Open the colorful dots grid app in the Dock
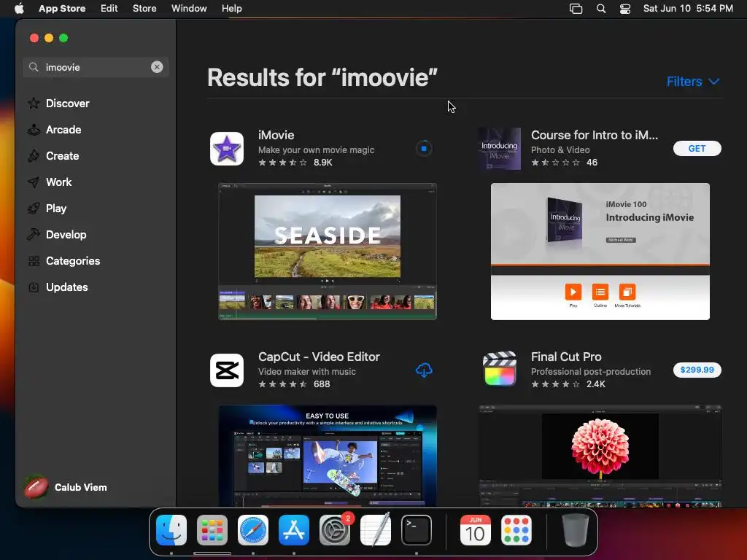747x560 pixels. click(x=516, y=530)
